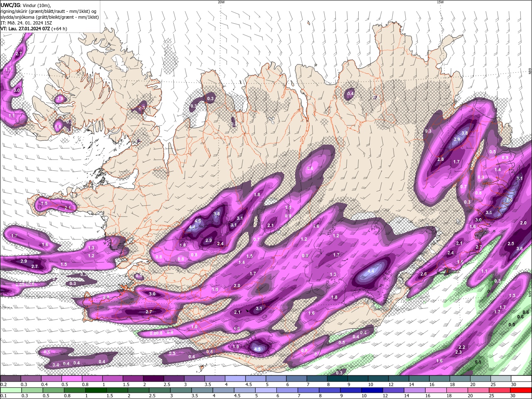Click the deep blue 10–12 swatch in the lower legend row
Viewport: 532px width, 399px height.
pyautogui.click(x=372, y=390)
